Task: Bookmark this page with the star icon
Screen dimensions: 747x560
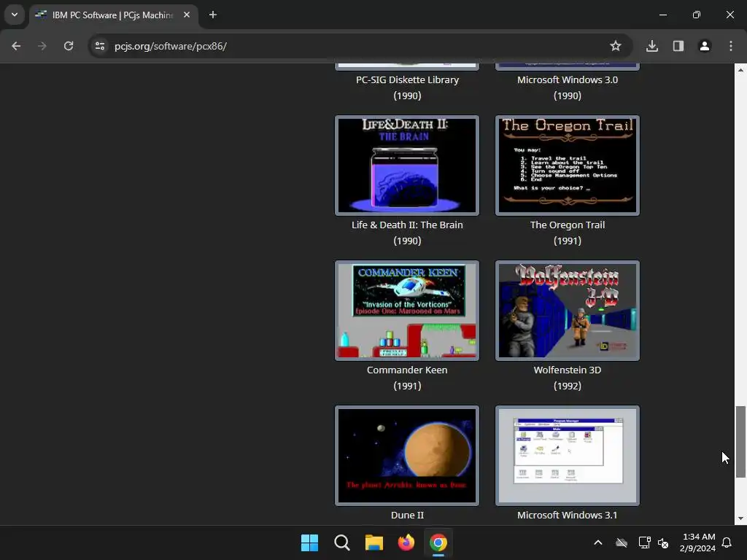Action: (616, 46)
